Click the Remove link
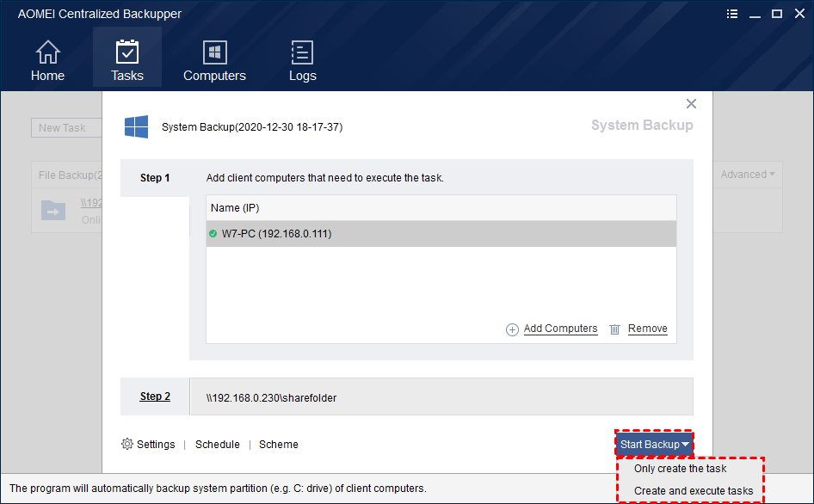Viewport: 814px width, 504px height. (x=647, y=329)
